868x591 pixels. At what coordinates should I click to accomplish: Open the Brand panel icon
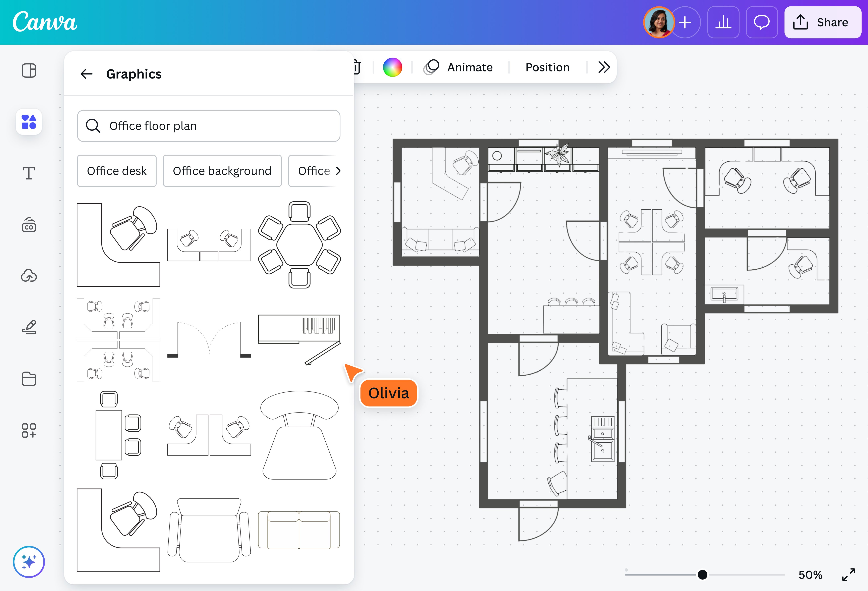click(x=29, y=224)
